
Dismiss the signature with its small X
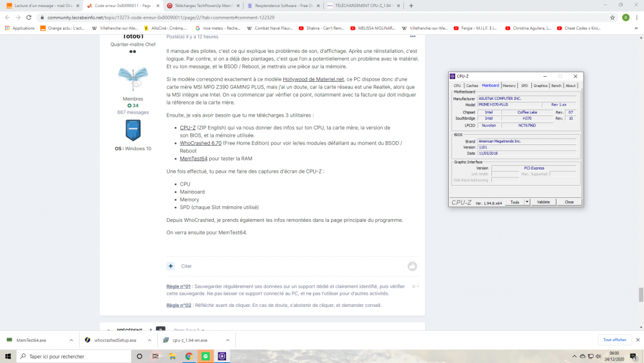(413, 286)
